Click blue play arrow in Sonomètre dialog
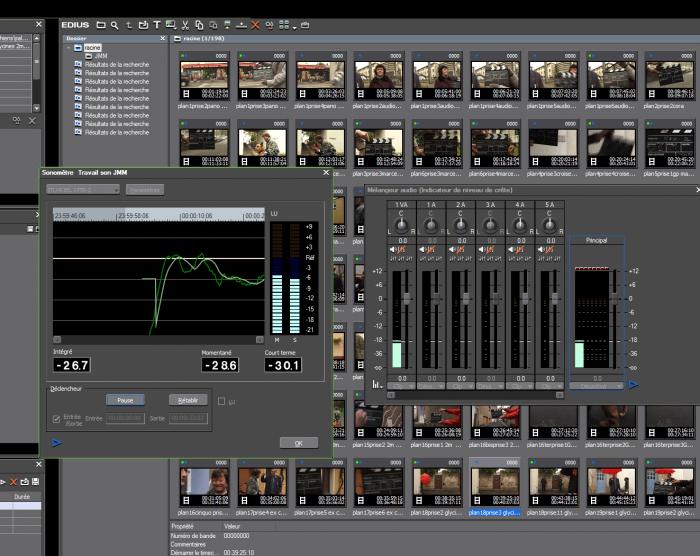Viewport: 700px width, 556px height. (56, 441)
